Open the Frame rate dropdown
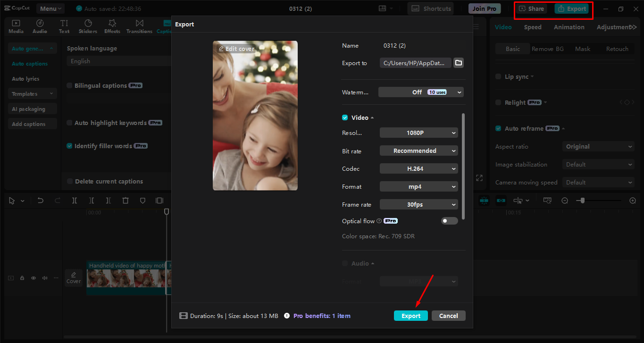This screenshot has width=644, height=343. pos(418,204)
